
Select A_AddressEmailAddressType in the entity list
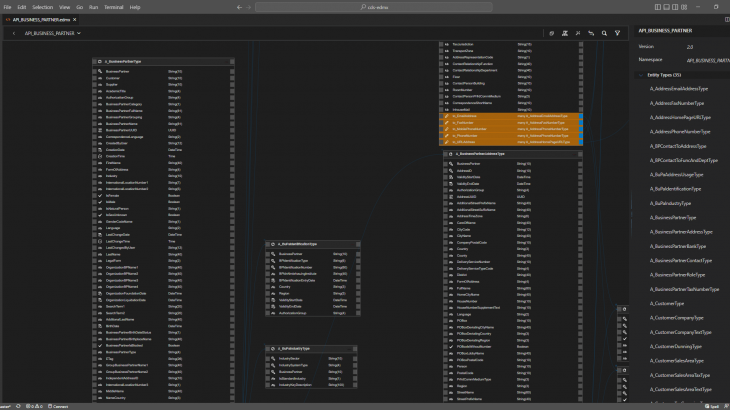pyautogui.click(x=679, y=88)
